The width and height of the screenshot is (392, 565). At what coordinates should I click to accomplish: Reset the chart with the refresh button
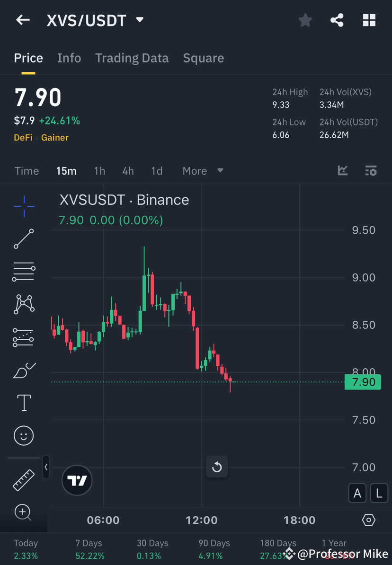(217, 467)
